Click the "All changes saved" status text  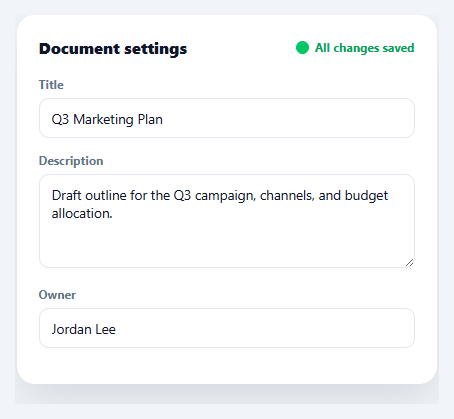[365, 48]
